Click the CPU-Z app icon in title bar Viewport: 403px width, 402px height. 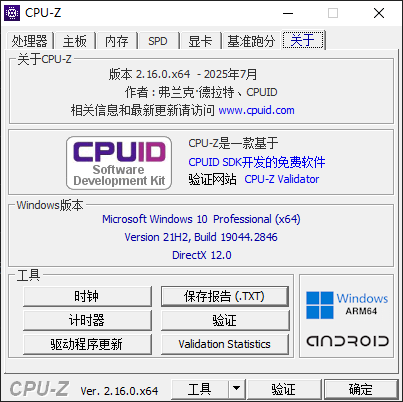[12, 13]
